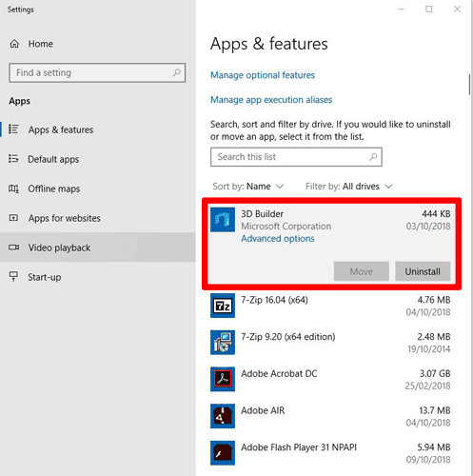Image resolution: width=473 pixels, height=476 pixels.
Task: Click the Find a setting search box
Action: pos(97,72)
